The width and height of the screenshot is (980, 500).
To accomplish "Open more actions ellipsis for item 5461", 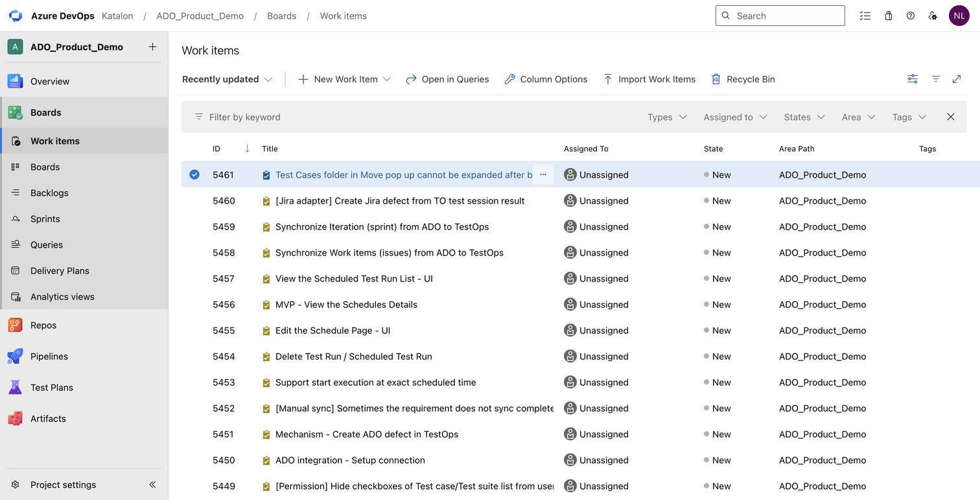I will point(543,174).
